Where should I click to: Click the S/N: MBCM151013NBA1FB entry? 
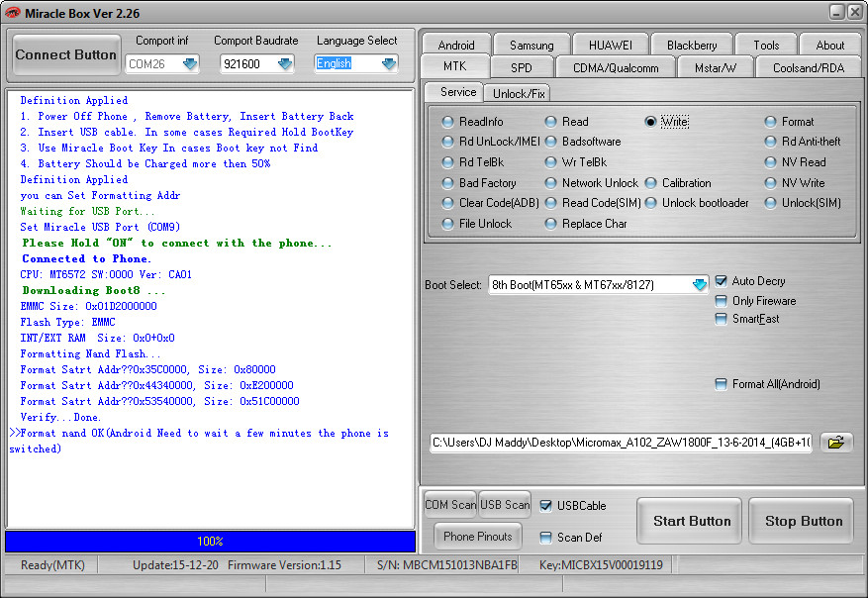[x=446, y=565]
